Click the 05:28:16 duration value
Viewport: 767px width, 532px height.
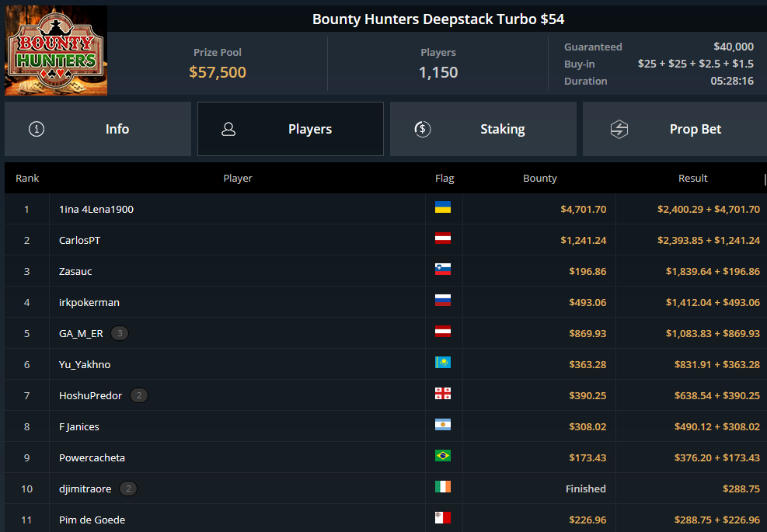[732, 82]
